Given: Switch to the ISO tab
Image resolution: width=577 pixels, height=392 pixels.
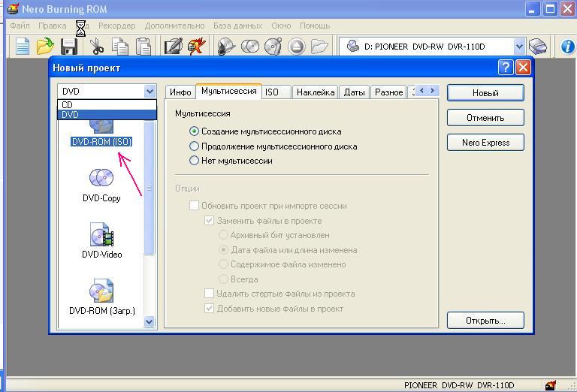Looking at the screenshot, I should click(272, 92).
